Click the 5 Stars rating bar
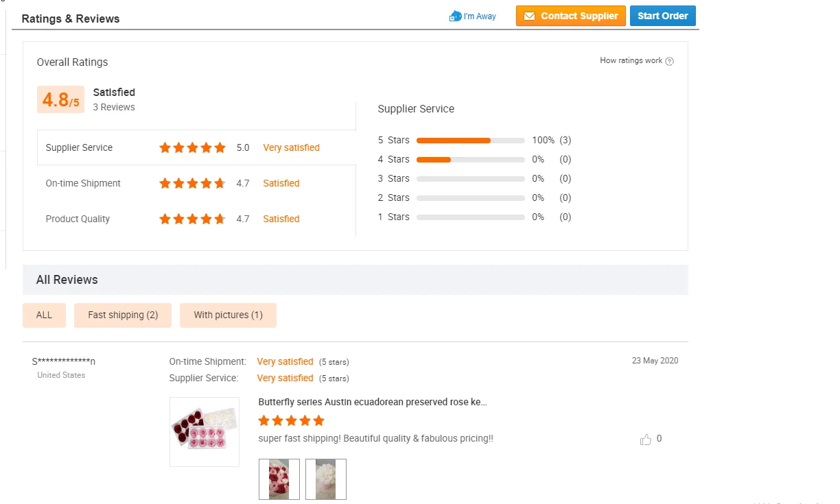 click(470, 141)
